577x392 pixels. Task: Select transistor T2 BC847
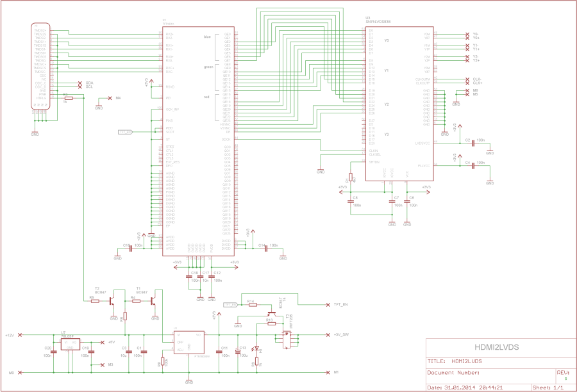(112, 300)
